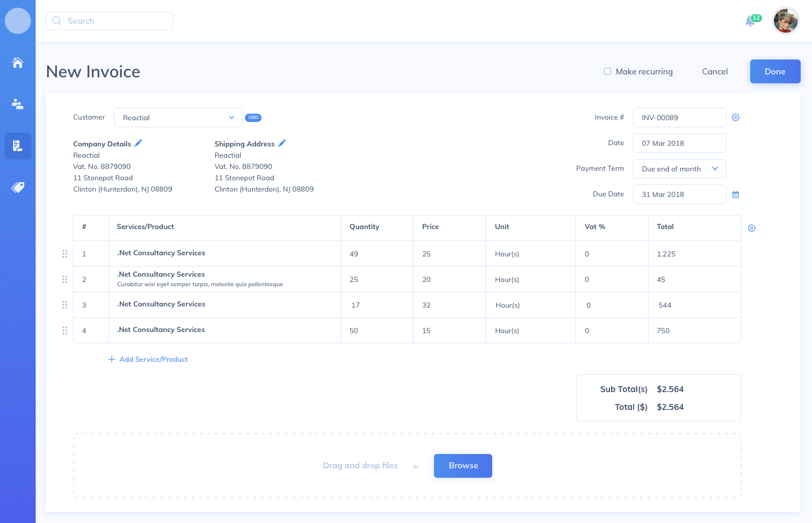Open table column settings gear icon
Viewport: 812px width, 523px height.
pos(751,228)
